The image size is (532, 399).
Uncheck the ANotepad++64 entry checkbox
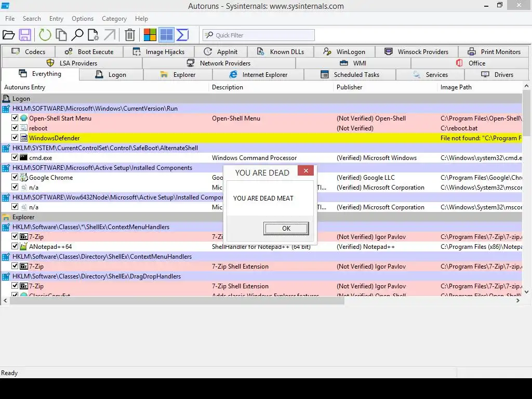pyautogui.click(x=15, y=246)
